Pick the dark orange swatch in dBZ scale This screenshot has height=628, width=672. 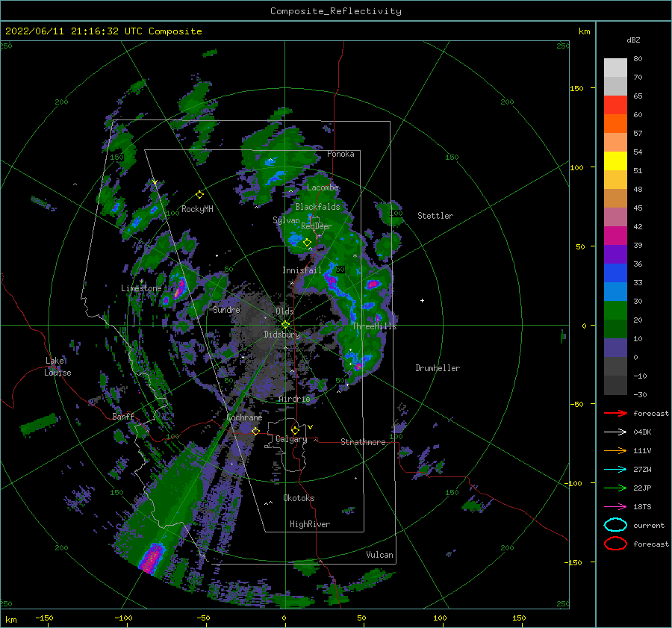coord(615,124)
